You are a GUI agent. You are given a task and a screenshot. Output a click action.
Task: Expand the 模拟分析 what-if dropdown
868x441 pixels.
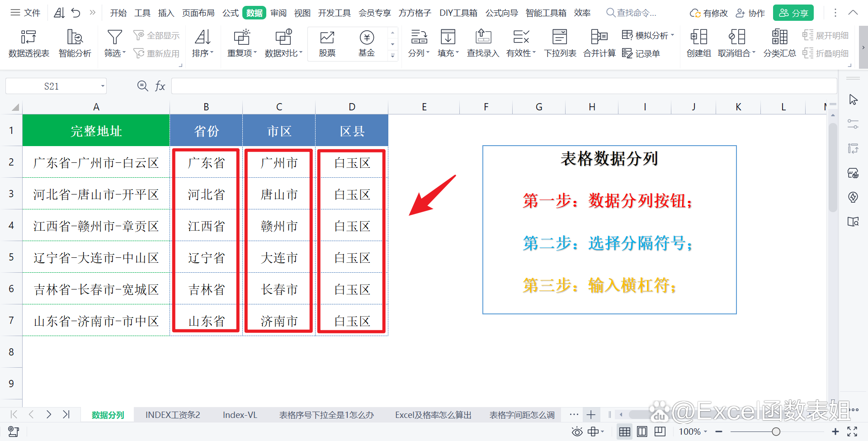tap(672, 35)
